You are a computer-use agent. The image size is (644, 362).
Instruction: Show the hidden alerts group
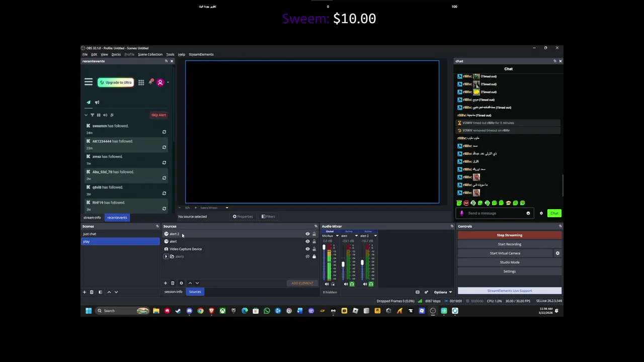coord(307,256)
